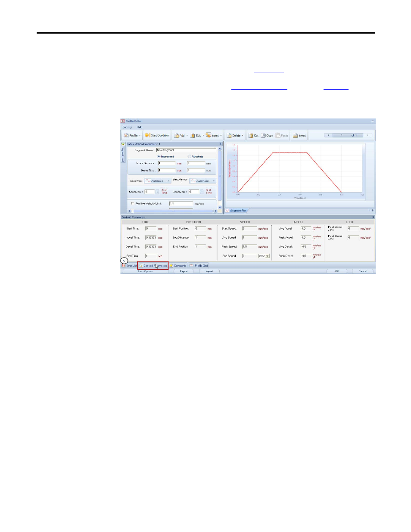Image resolution: width=411 pixels, height=532 pixels.
Task: Click the Edit segment icon
Action: click(193, 135)
